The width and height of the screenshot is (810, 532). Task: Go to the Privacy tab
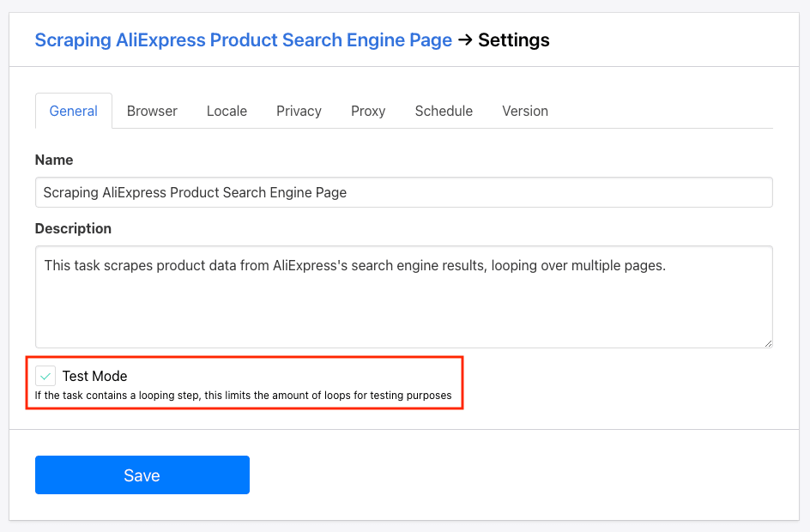click(299, 111)
